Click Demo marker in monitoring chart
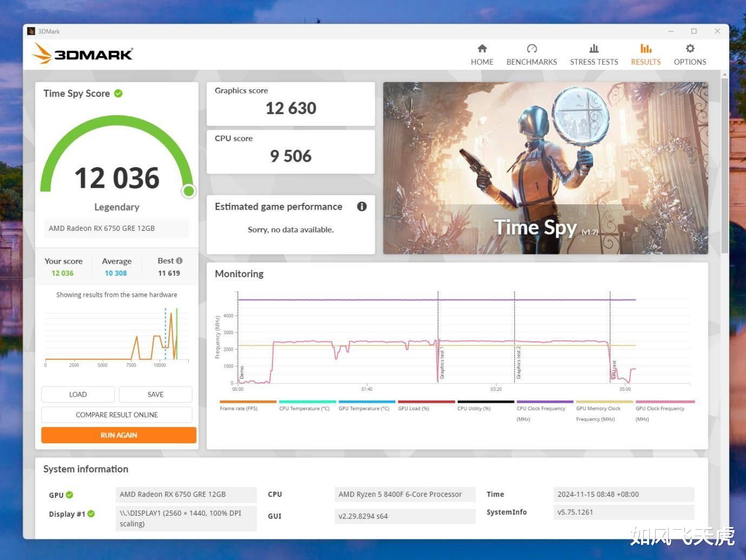The image size is (746, 560). [242, 372]
